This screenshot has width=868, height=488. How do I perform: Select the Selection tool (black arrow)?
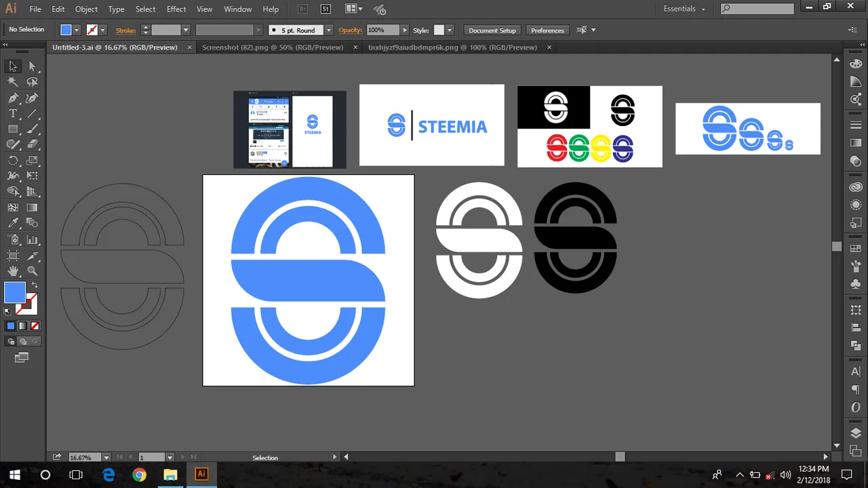[x=13, y=66]
